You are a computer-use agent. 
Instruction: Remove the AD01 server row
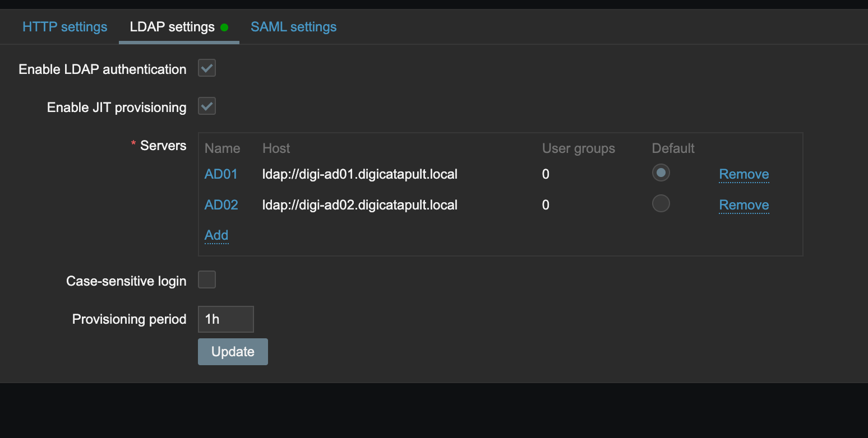coord(744,174)
